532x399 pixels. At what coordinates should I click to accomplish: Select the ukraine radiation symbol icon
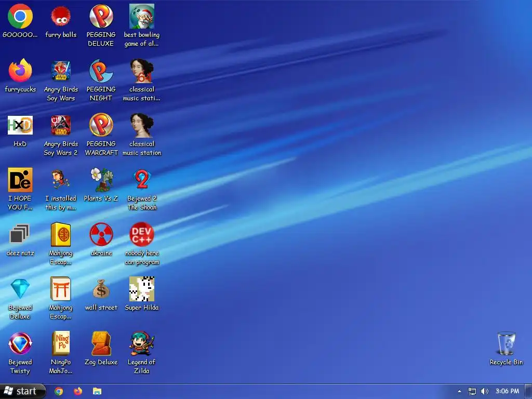coord(101,234)
